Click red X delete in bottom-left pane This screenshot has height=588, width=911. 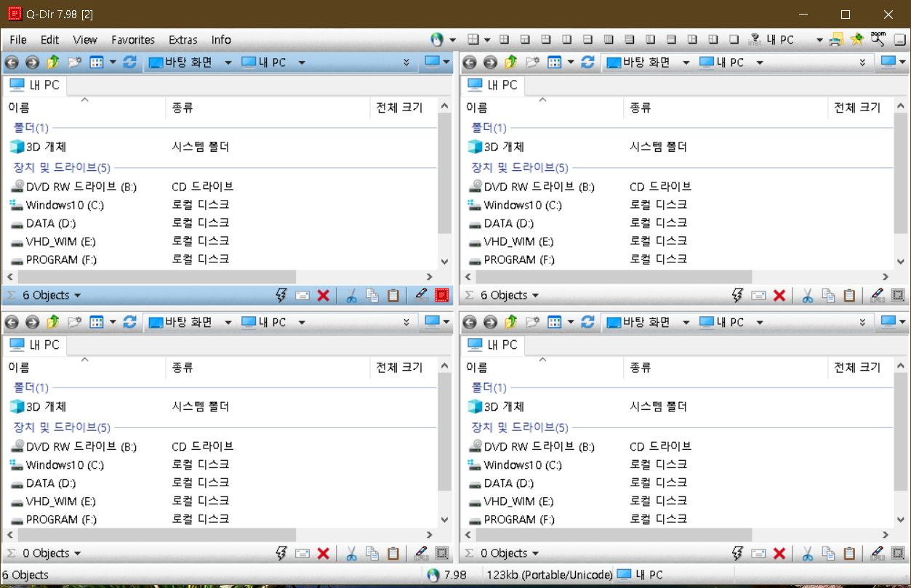click(324, 554)
